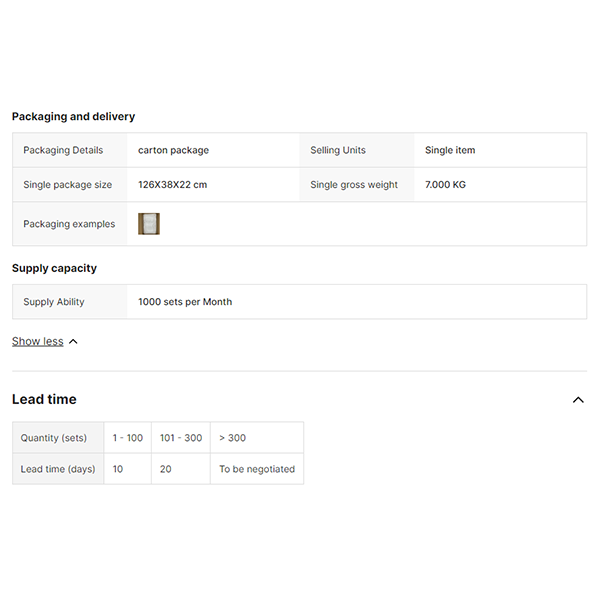The width and height of the screenshot is (600, 600).
Task: Collapse the Lead time section arrow
Action: (578, 400)
